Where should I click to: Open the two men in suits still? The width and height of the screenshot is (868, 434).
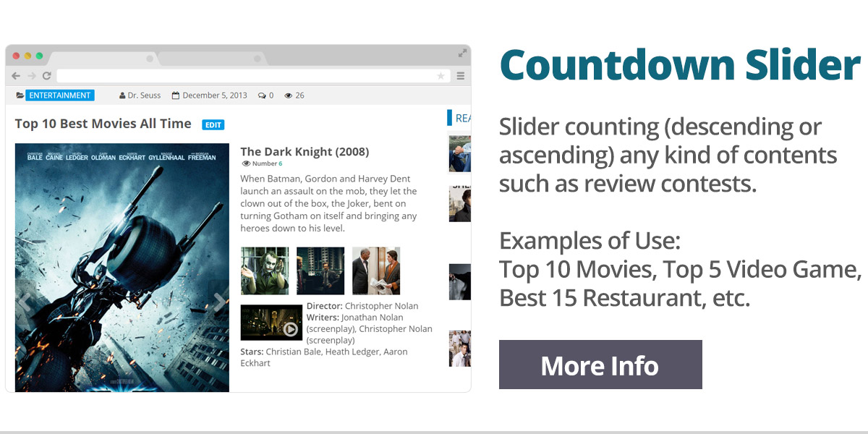click(x=376, y=271)
